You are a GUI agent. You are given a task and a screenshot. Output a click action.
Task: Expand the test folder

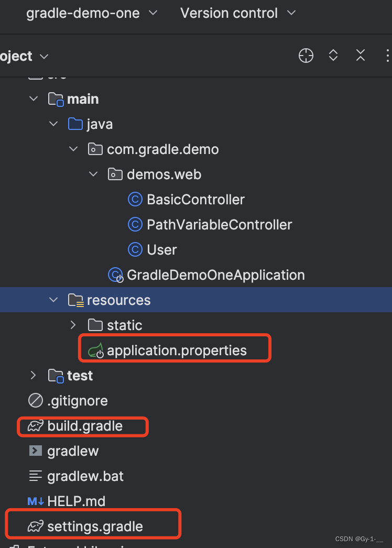click(x=33, y=375)
